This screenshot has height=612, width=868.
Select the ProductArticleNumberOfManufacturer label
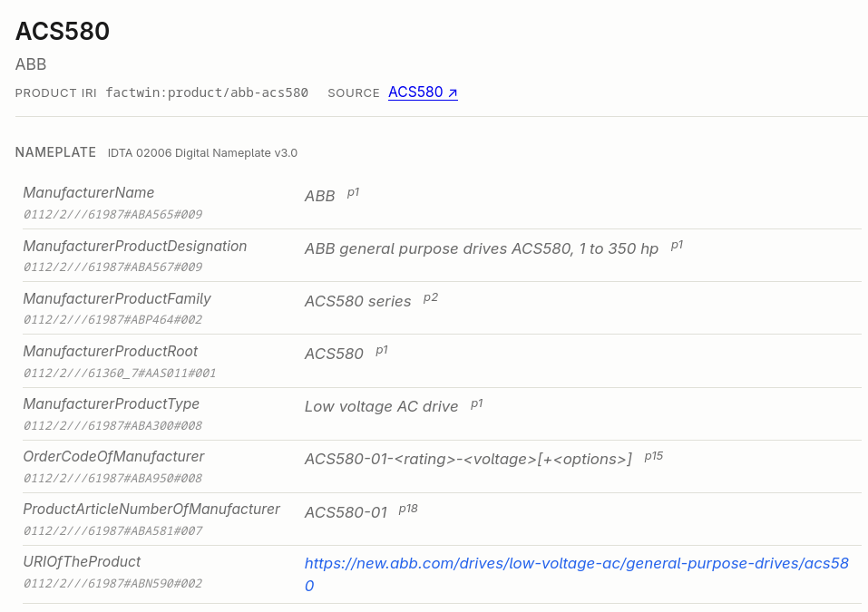pyautogui.click(x=151, y=509)
